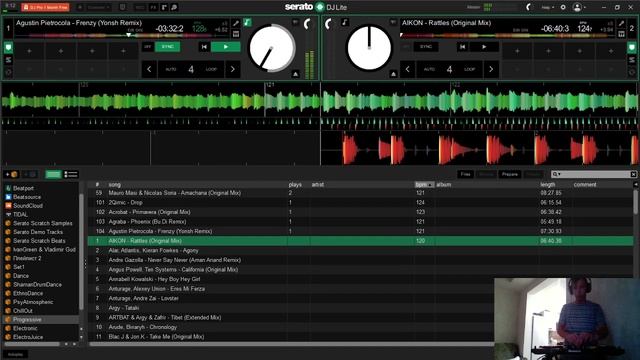Sort the library by bpm column
This screenshot has width=640, height=360.
coord(423,184)
